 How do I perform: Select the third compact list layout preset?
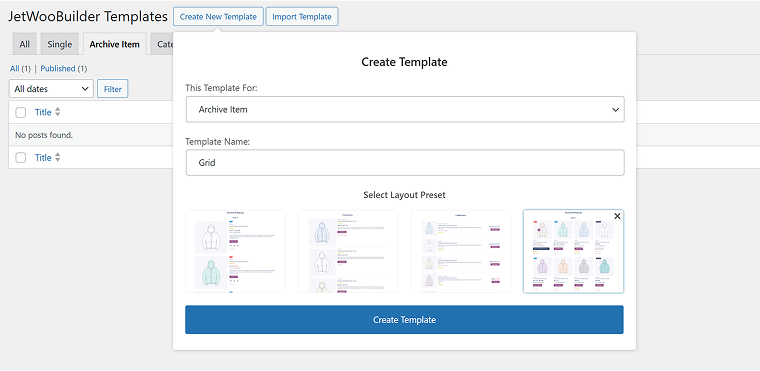[x=460, y=251]
